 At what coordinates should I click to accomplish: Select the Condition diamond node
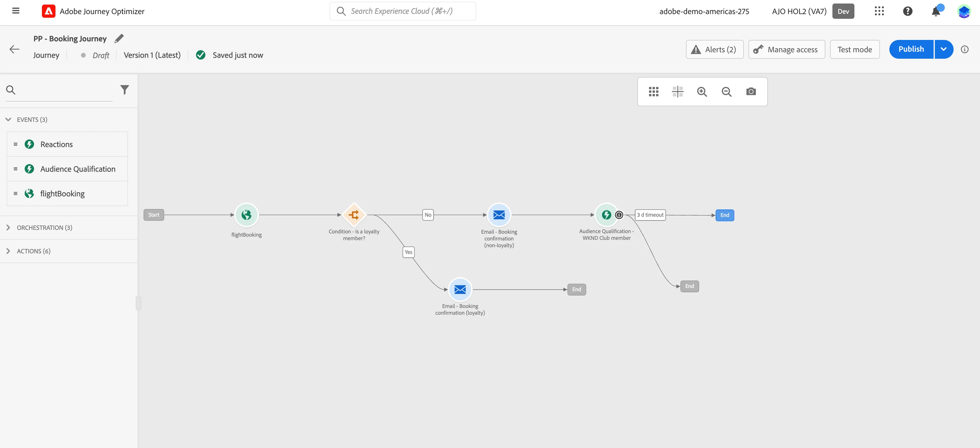(354, 215)
